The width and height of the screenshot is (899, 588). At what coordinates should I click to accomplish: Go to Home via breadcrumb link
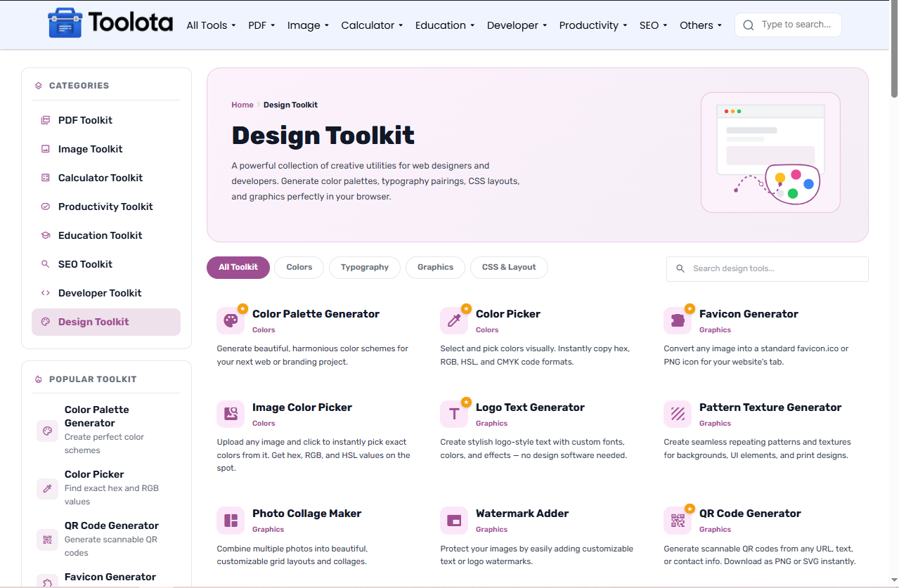(x=242, y=105)
